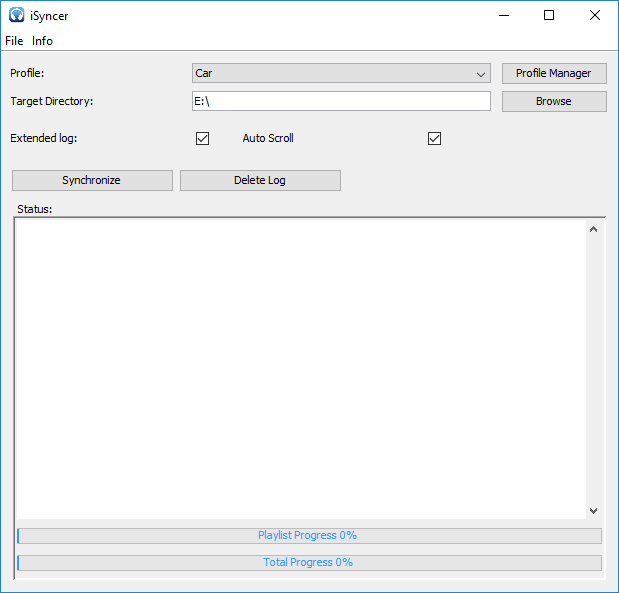Click inside the Status log area

click(x=301, y=369)
